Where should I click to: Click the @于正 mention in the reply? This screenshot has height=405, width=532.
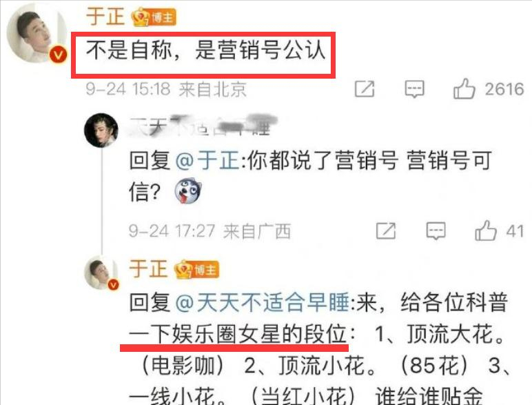(x=207, y=159)
